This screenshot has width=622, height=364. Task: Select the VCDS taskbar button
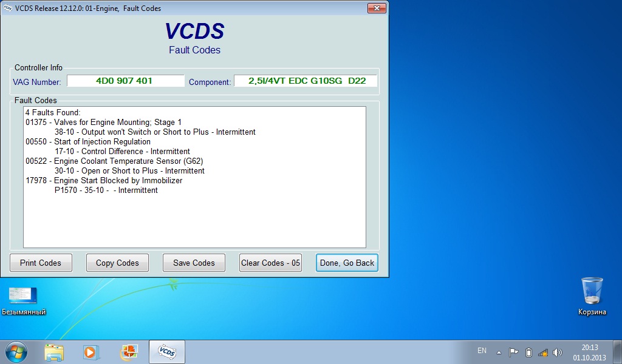166,352
